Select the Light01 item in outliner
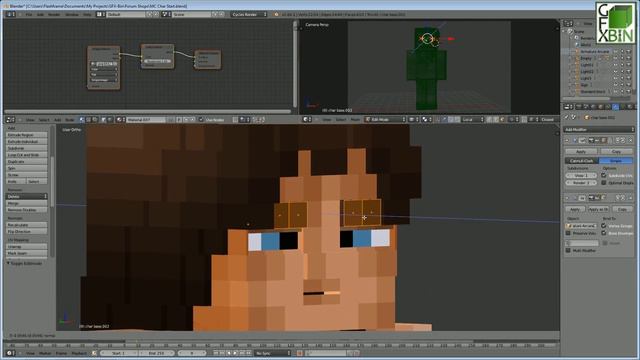Screen dimensions: 640x360 (587, 65)
